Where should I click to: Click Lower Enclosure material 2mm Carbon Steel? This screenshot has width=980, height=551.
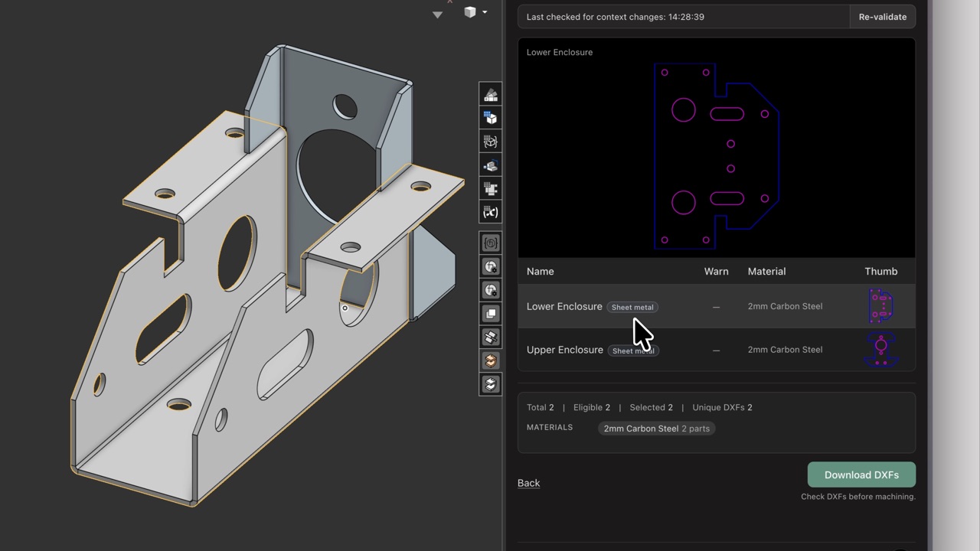(785, 306)
